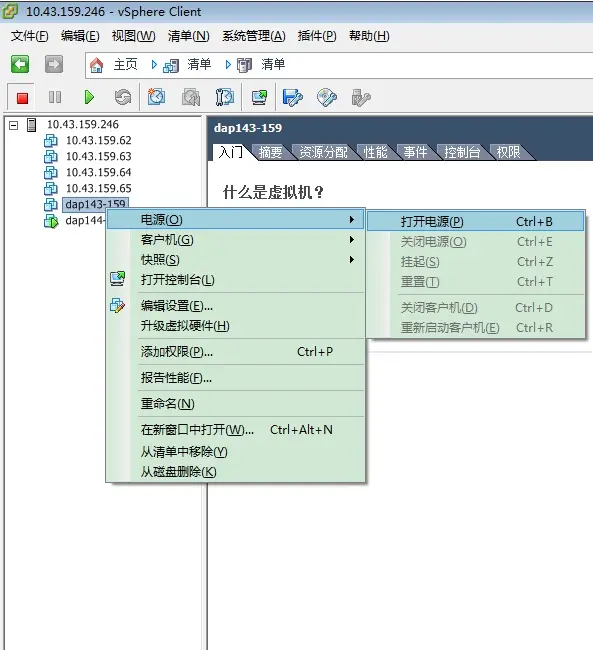Click the first 清单 inventory icon in breadcrumb

pyautogui.click(x=171, y=65)
